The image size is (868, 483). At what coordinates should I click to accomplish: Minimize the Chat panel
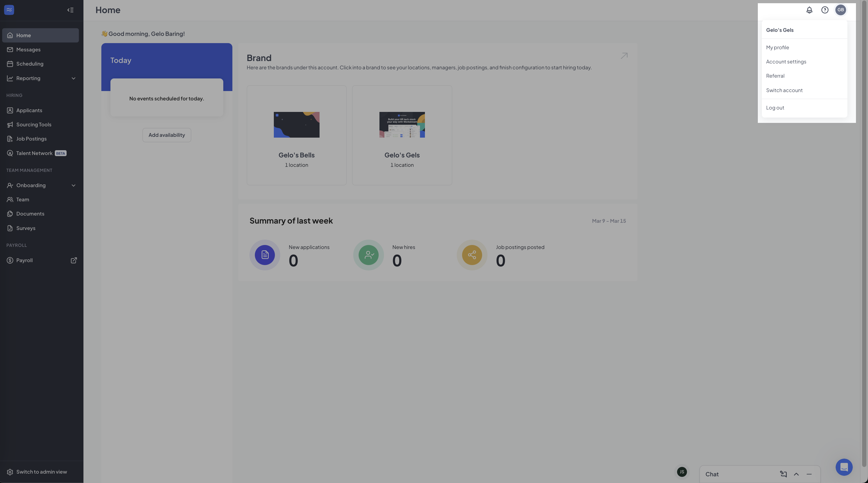tap(809, 474)
